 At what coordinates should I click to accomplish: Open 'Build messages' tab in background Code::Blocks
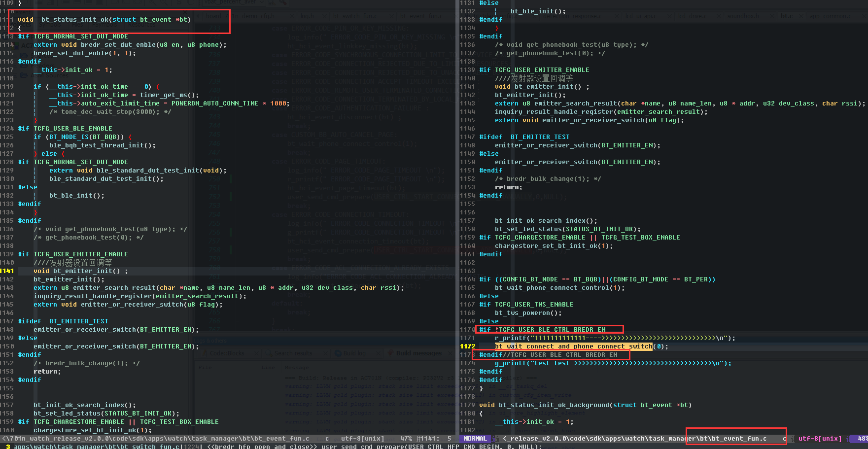click(x=418, y=353)
